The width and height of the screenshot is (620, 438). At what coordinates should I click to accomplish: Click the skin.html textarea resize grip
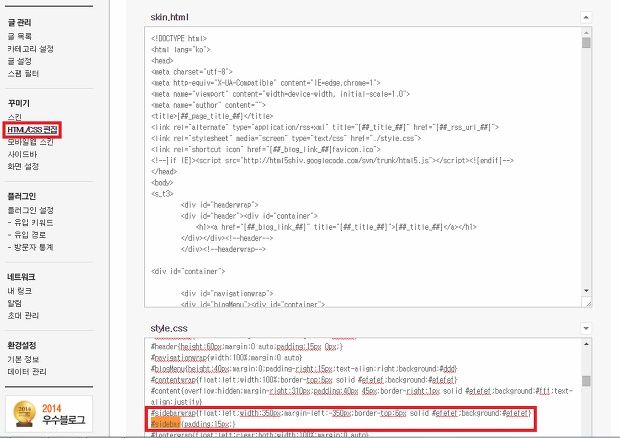[588, 303]
